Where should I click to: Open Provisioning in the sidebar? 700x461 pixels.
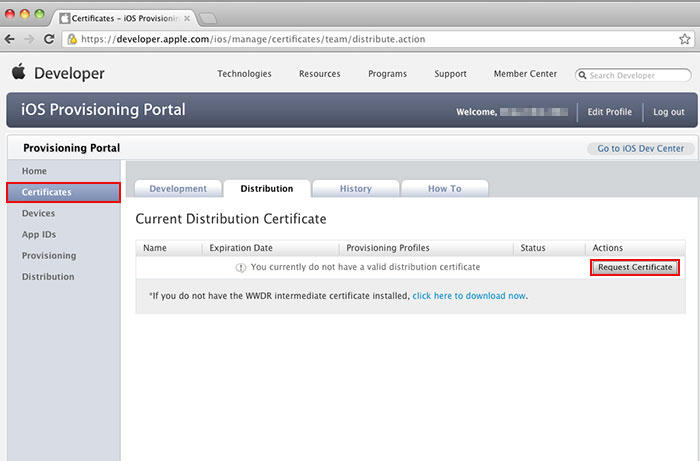(x=49, y=256)
